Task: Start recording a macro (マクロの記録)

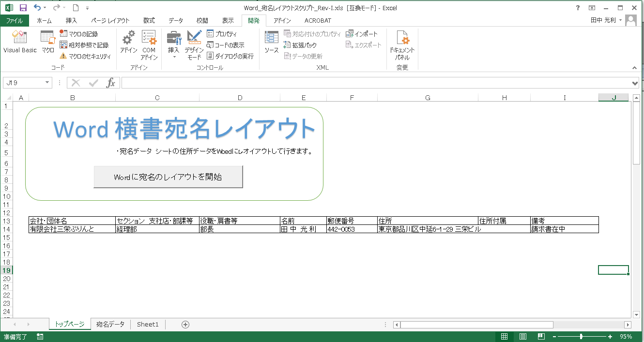Action: tap(78, 34)
